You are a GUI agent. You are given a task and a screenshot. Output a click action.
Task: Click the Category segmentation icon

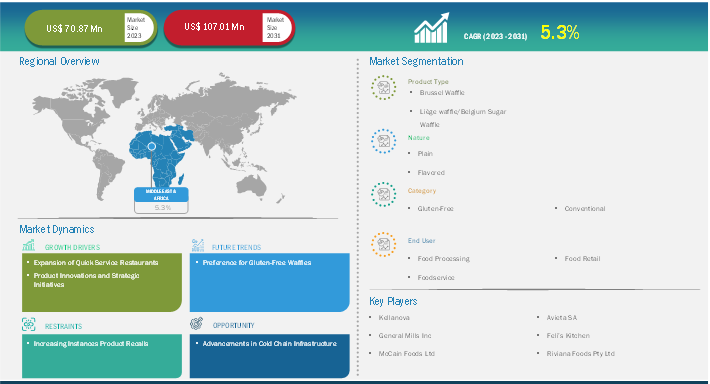pyautogui.click(x=384, y=194)
